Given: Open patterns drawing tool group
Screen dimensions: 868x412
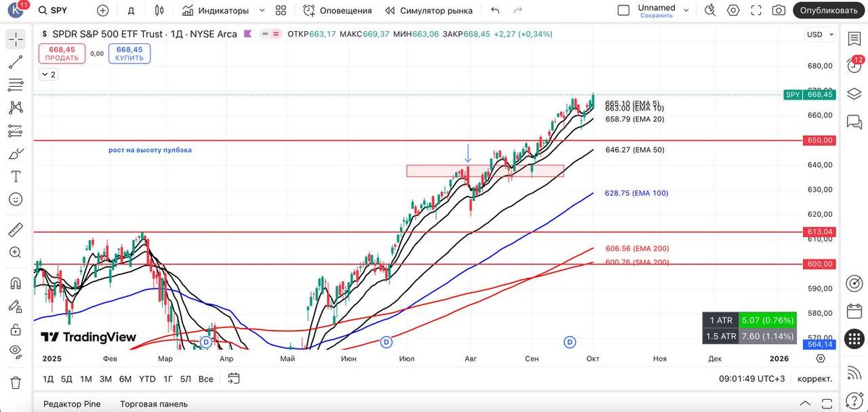Looking at the screenshot, I should (15, 108).
